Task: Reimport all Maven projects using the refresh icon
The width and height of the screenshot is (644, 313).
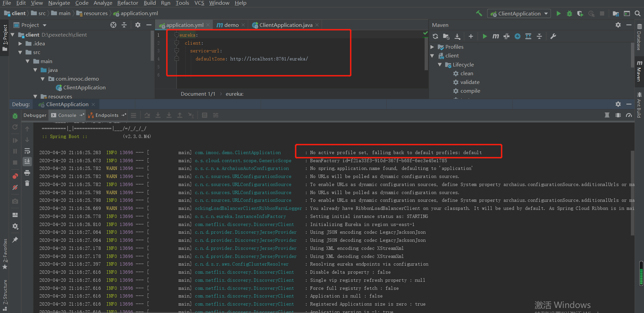Action: pyautogui.click(x=435, y=36)
